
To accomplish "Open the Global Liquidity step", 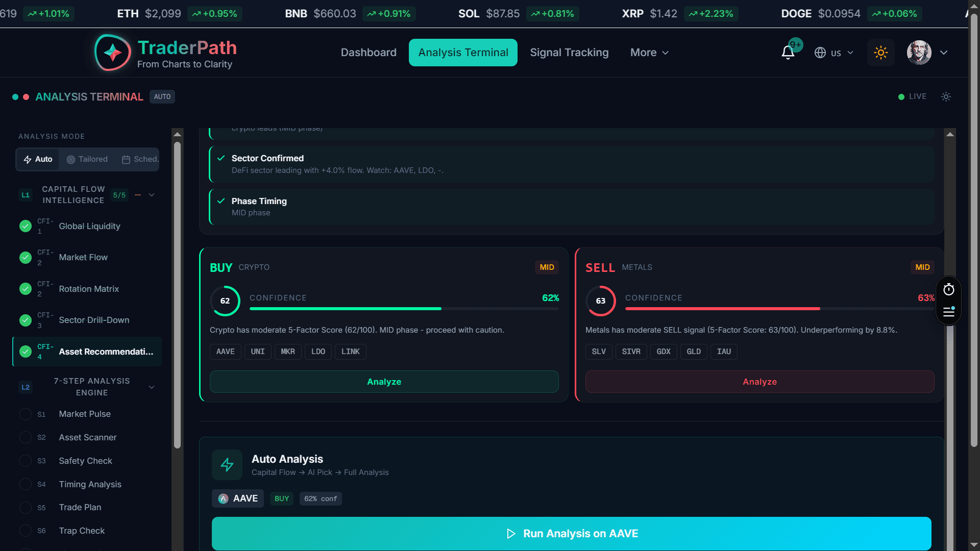I will tap(87, 226).
